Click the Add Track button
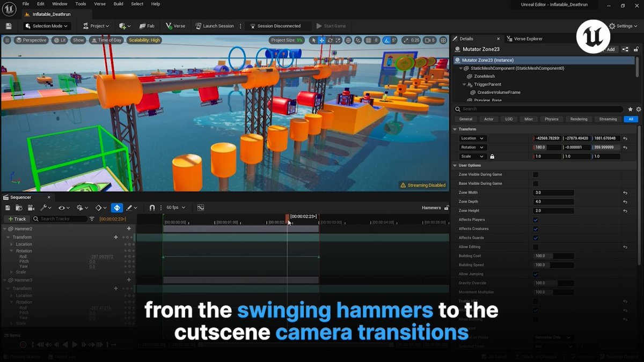This screenshot has width=644, height=362. click(x=16, y=219)
